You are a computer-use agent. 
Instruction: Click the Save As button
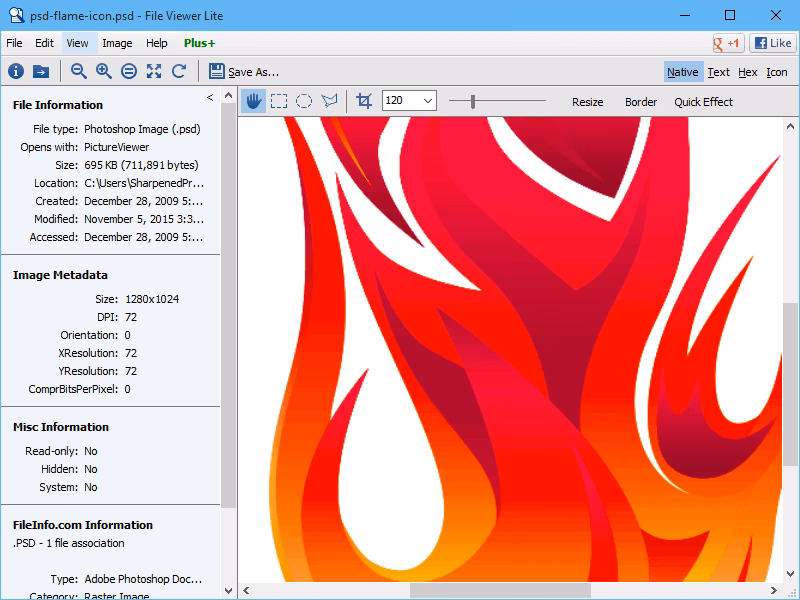[x=250, y=71]
